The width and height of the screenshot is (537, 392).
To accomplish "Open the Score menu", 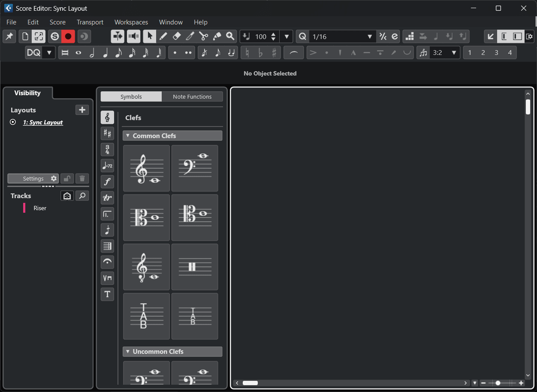I will point(57,22).
